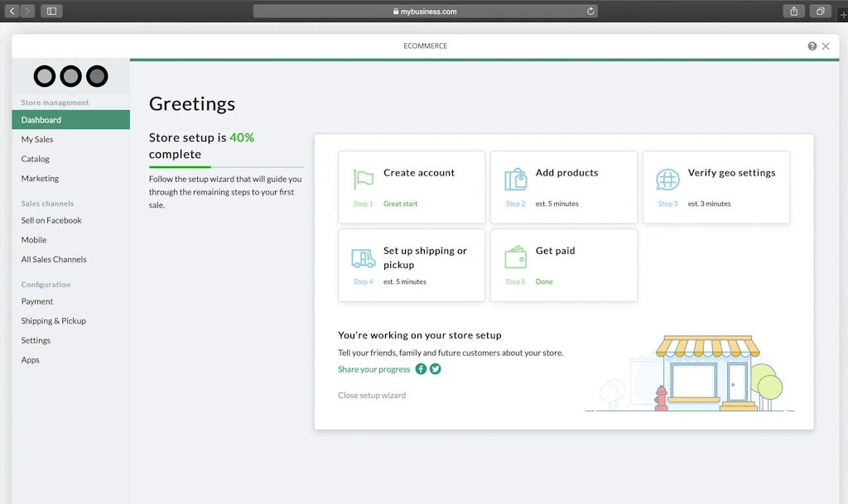Click the wallet icon on Get paid

pyautogui.click(x=515, y=257)
